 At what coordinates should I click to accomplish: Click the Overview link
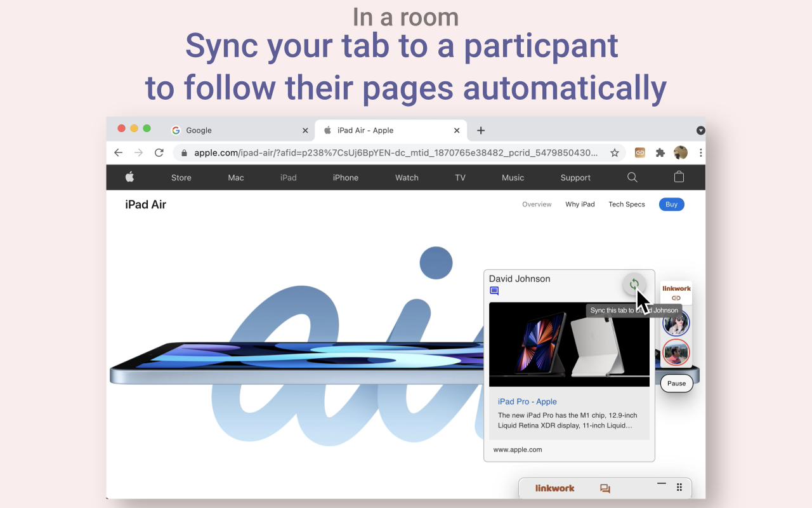(x=537, y=204)
